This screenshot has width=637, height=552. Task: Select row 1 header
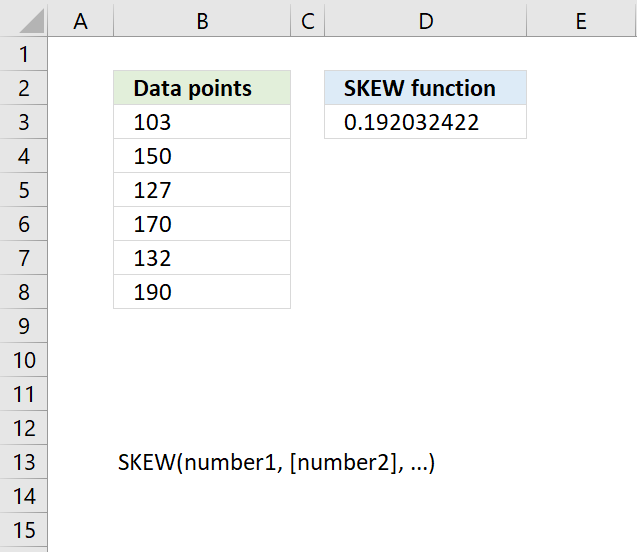click(x=24, y=54)
